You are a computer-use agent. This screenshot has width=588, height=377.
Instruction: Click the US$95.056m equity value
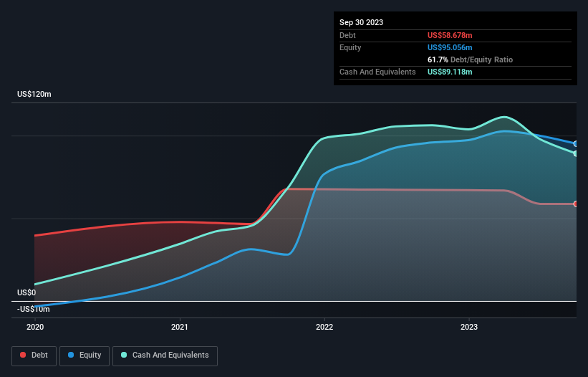(450, 47)
